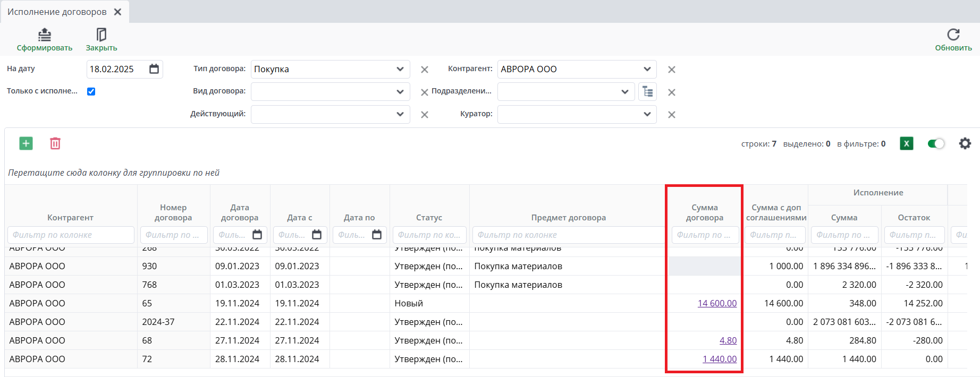Screen dimensions: 980x377
Task: Expand Контрагент dropdown with АВРОРА ООО
Action: pos(647,69)
